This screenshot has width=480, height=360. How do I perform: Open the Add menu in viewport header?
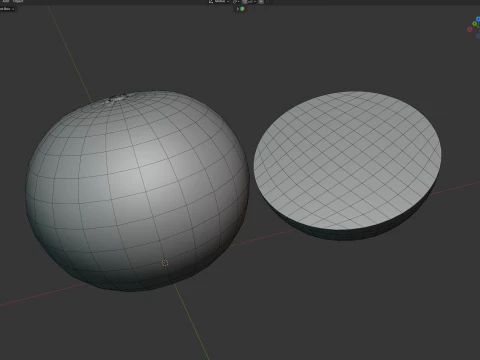pos(6,1)
